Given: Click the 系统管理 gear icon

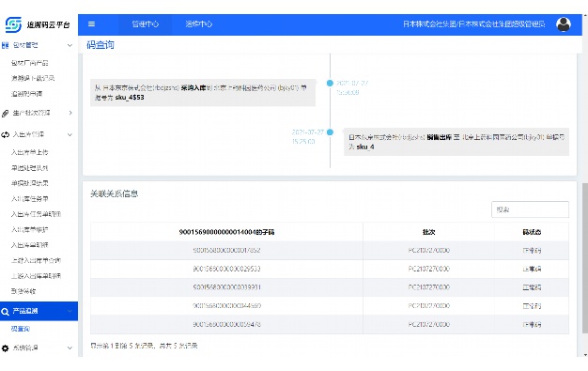Looking at the screenshot, I should [x=5, y=348].
